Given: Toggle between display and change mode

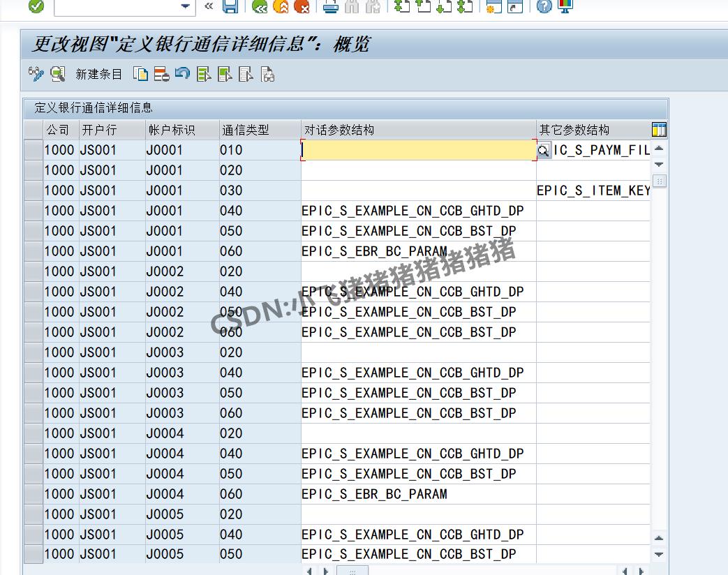Looking at the screenshot, I should point(35,73).
